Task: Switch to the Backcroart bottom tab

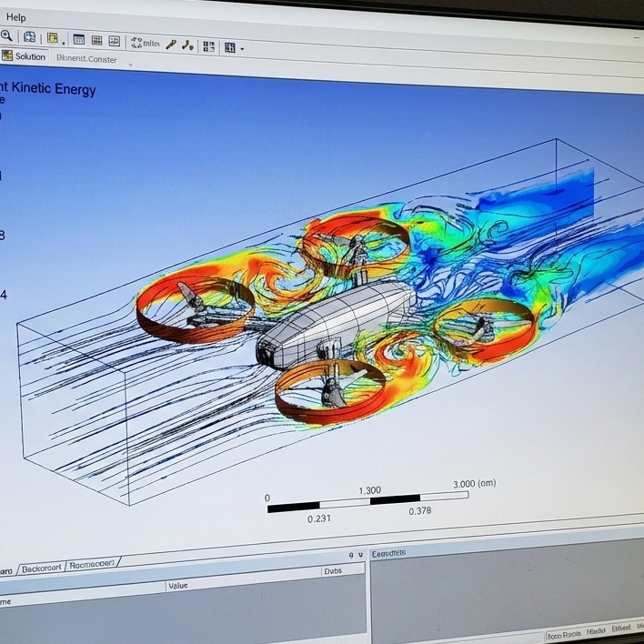Action: 41,567
